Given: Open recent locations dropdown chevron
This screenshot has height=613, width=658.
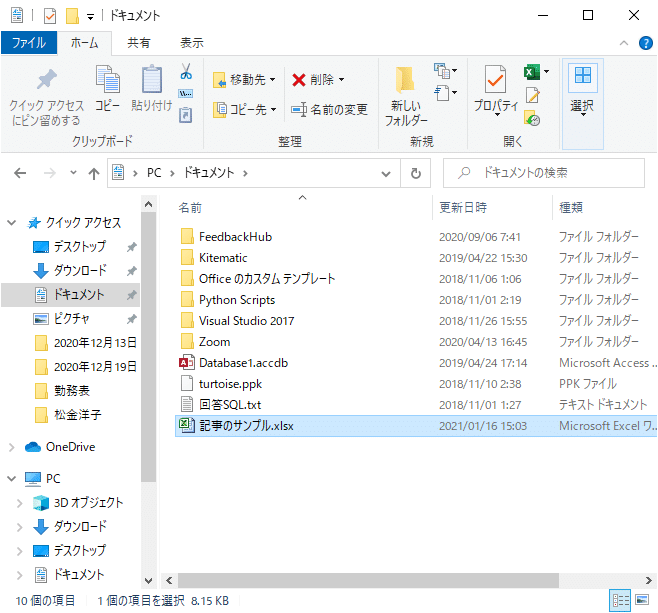Looking at the screenshot, I should [x=73, y=172].
